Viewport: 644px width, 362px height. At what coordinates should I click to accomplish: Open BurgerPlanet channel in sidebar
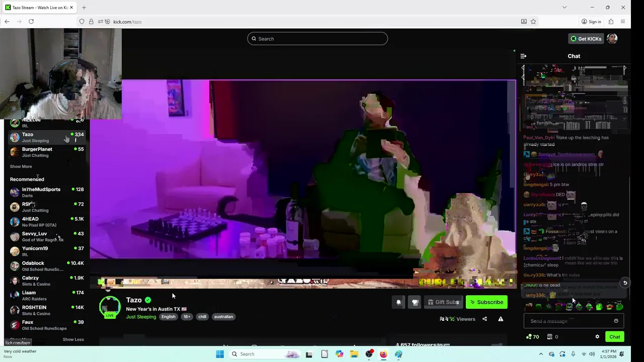click(x=46, y=152)
